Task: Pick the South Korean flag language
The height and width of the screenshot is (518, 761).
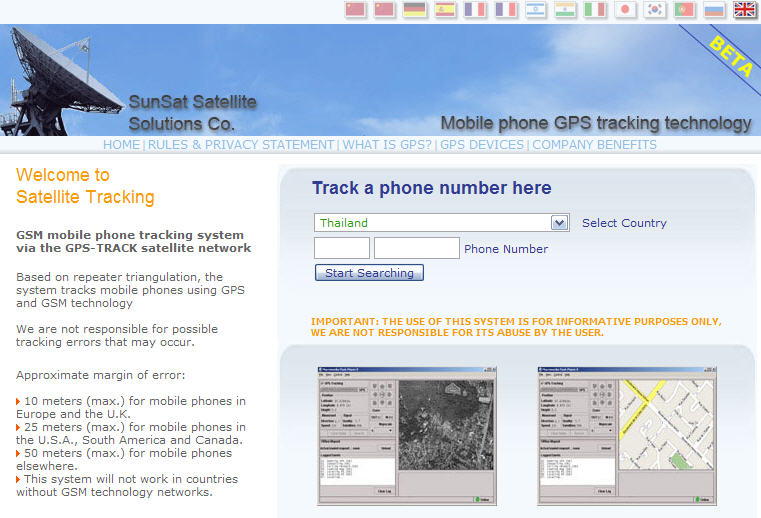Action: (x=655, y=10)
